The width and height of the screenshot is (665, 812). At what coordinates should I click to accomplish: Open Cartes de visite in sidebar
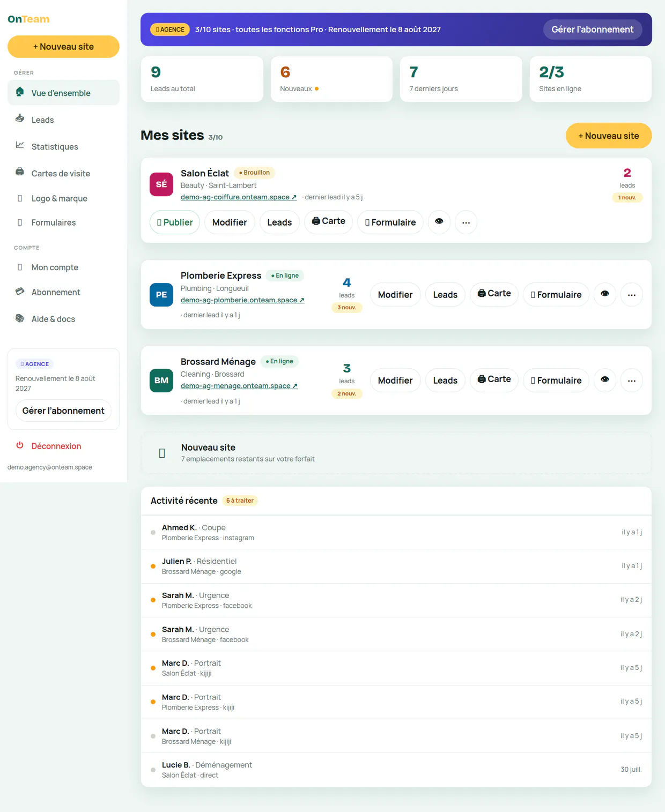click(x=63, y=173)
